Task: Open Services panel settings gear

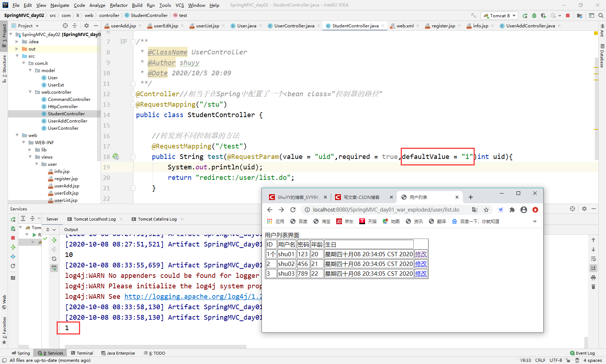Action: point(584,209)
